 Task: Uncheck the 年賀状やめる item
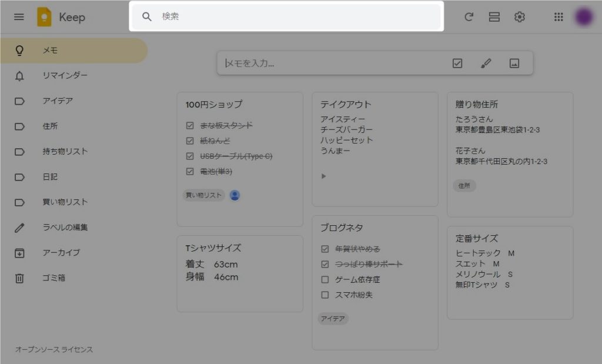pyautogui.click(x=325, y=249)
